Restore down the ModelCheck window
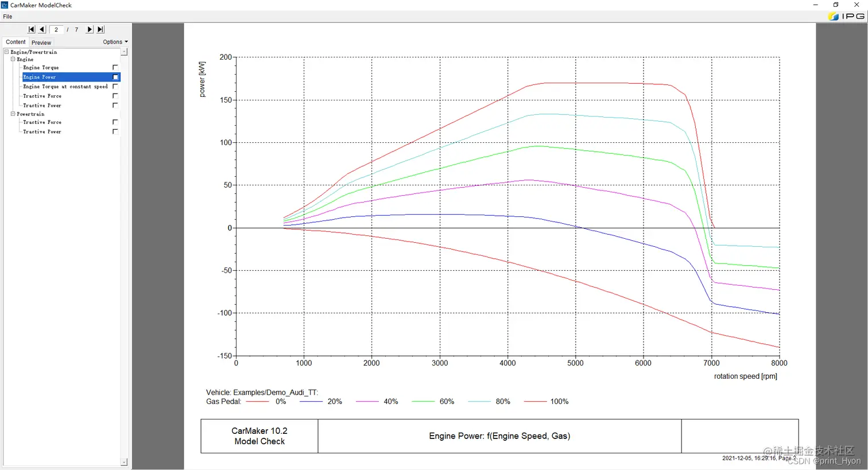This screenshot has height=470, width=868. pyautogui.click(x=836, y=5)
